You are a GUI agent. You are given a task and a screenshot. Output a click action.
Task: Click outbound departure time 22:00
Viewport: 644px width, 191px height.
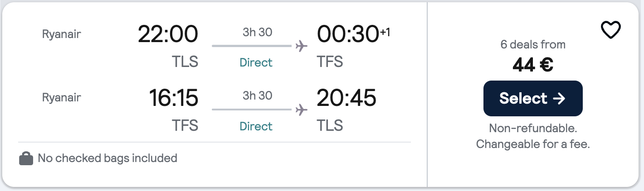(168, 34)
